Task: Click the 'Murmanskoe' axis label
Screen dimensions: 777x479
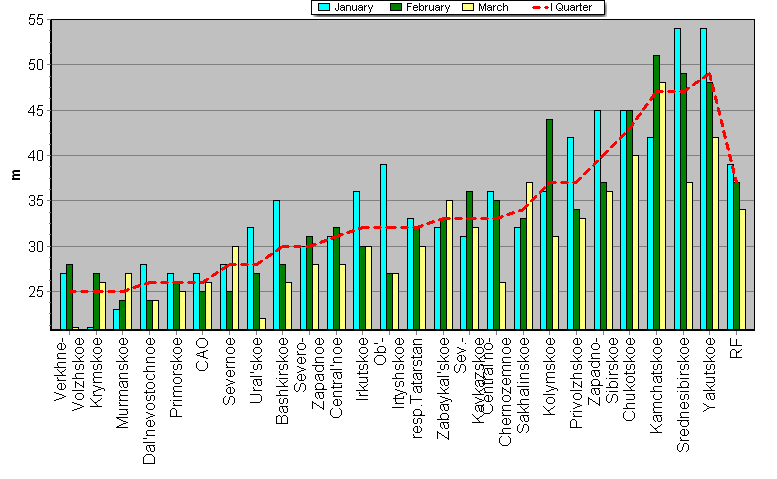Action: (122, 382)
